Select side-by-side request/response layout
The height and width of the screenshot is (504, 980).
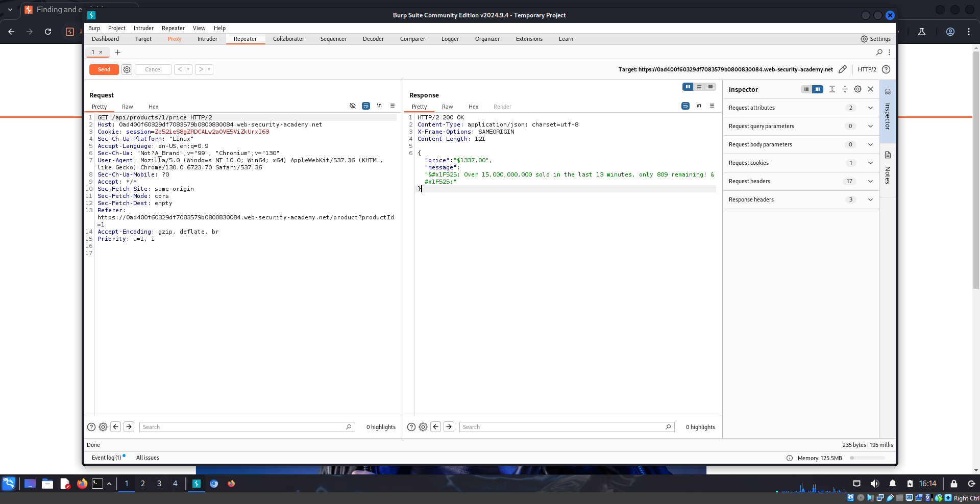click(688, 87)
